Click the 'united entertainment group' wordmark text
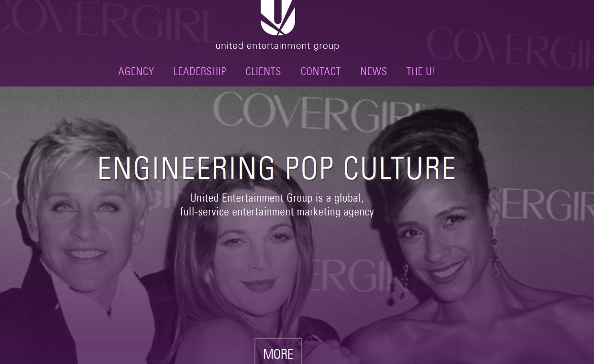The image size is (594, 364). coord(277,46)
